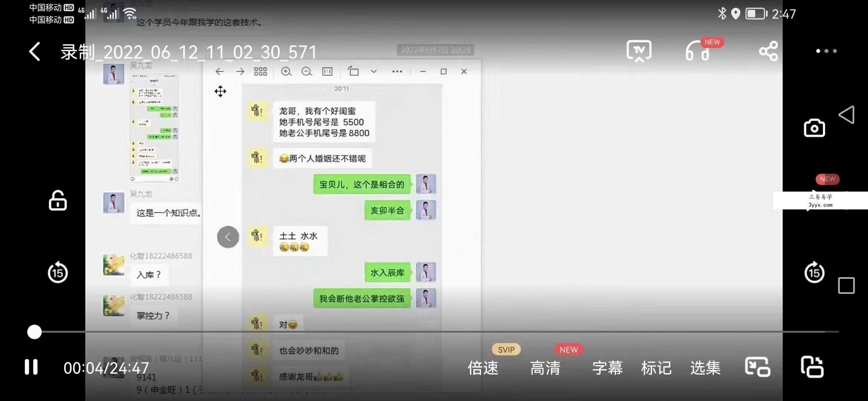This screenshot has height=401, width=868.
Task: Show image at actual 1:1 size
Action: (327, 71)
